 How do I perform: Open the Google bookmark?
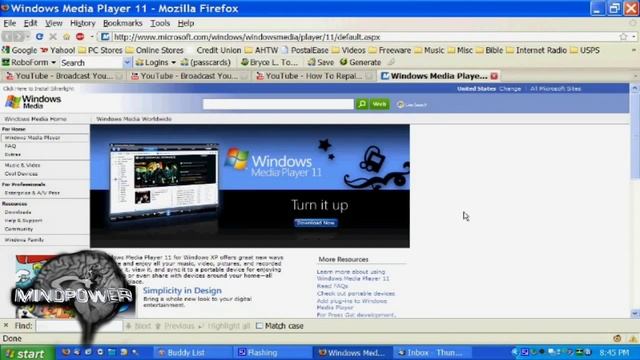[20, 50]
